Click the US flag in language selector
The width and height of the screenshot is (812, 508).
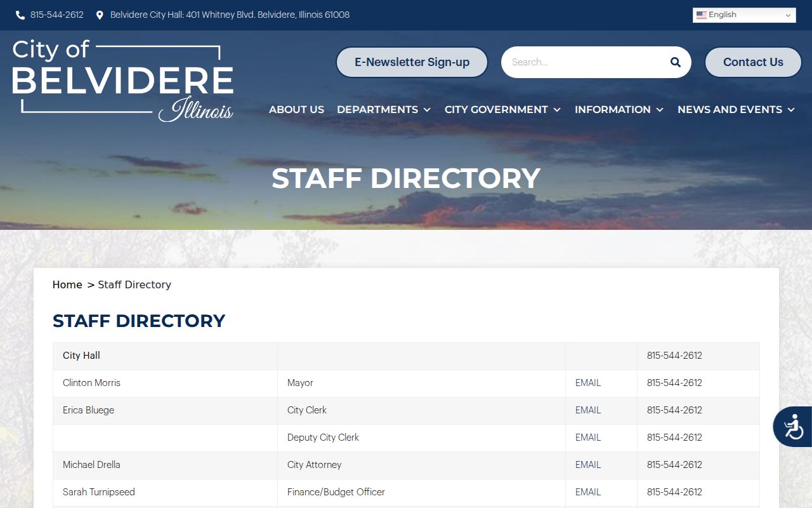point(701,15)
